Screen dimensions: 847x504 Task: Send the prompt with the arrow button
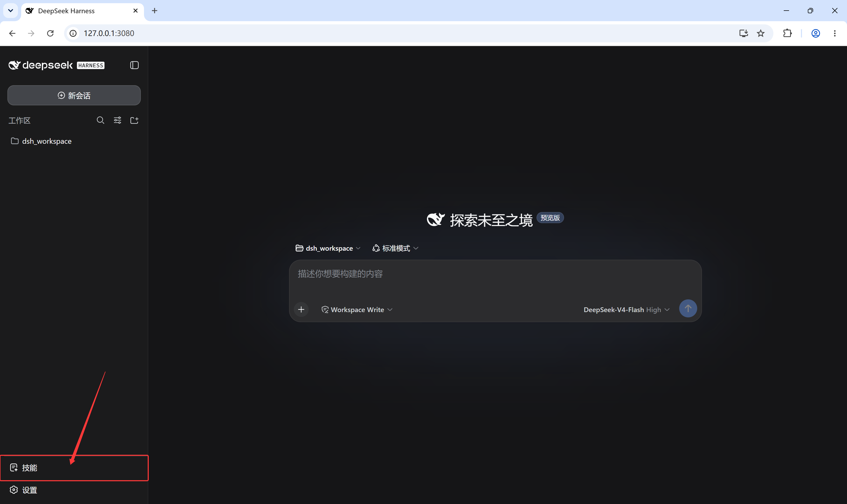688,308
